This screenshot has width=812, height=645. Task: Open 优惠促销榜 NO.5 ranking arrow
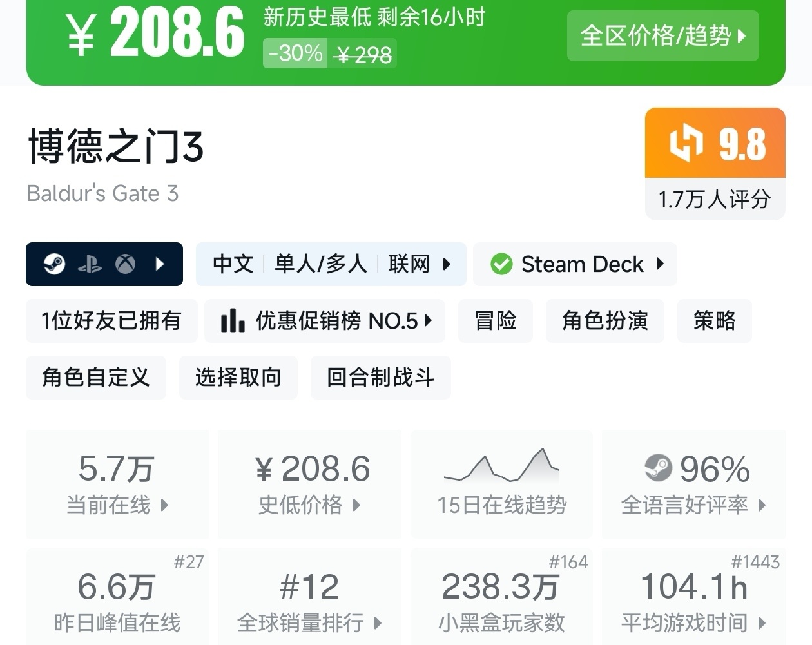[x=428, y=320]
